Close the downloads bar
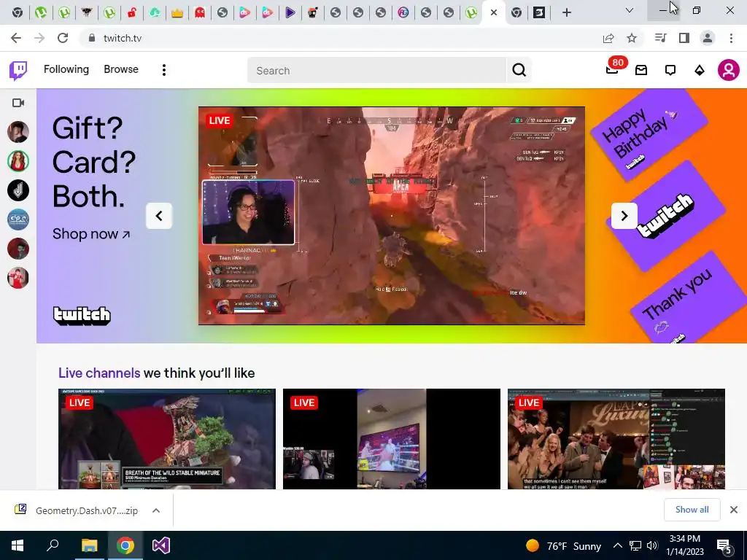 734,510
